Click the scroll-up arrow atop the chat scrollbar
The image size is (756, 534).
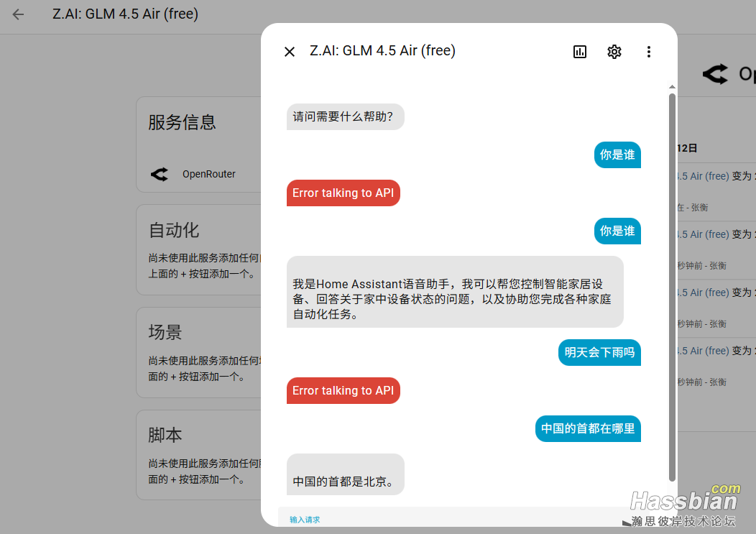(672, 87)
